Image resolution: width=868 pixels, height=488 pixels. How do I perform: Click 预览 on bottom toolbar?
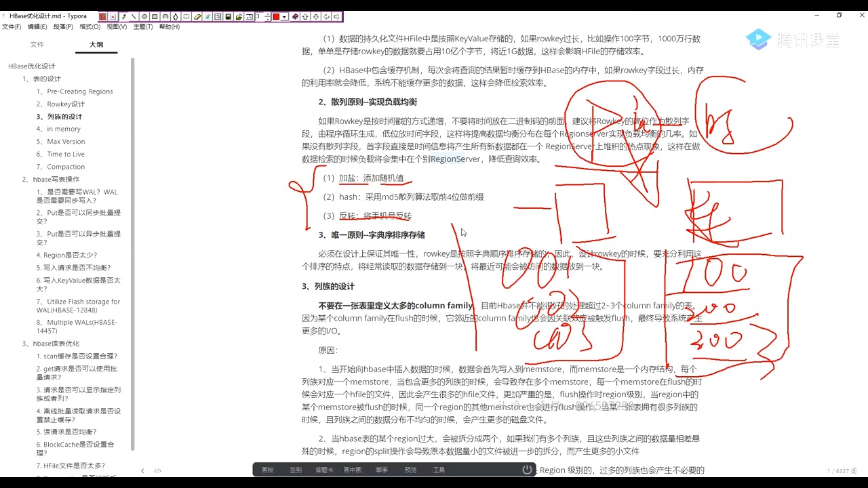coord(410,470)
